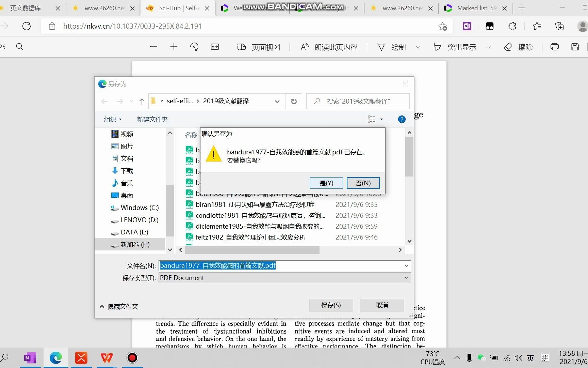Switch to the Marked list tab
588x368 pixels.
[476, 8]
